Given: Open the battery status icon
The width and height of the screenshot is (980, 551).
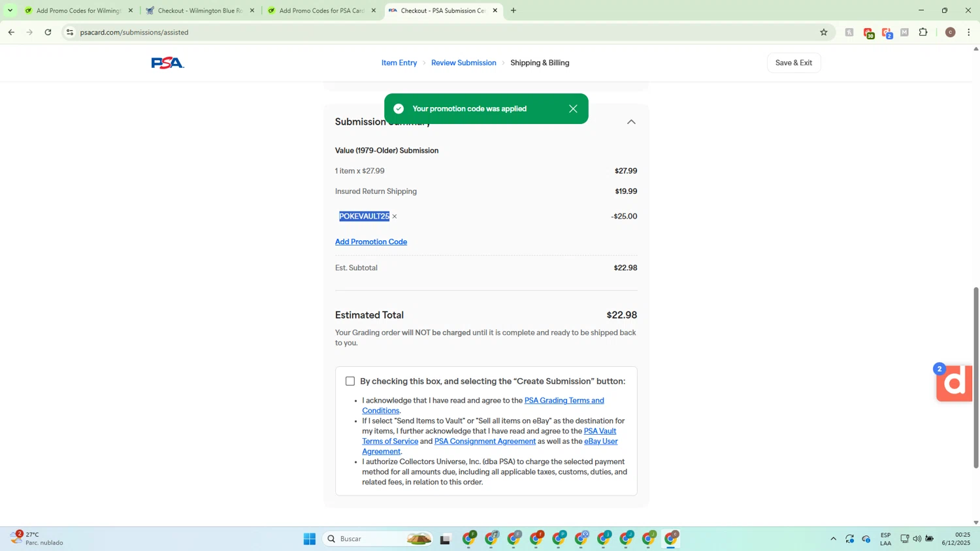Looking at the screenshot, I should point(929,539).
